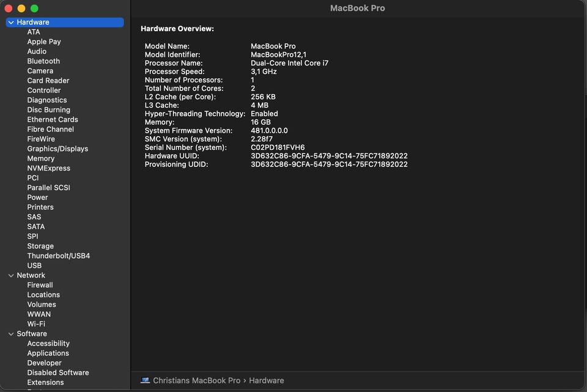Image resolution: width=587 pixels, height=392 pixels.
Task: Click the yellow minimize window button
Action: coord(21,8)
